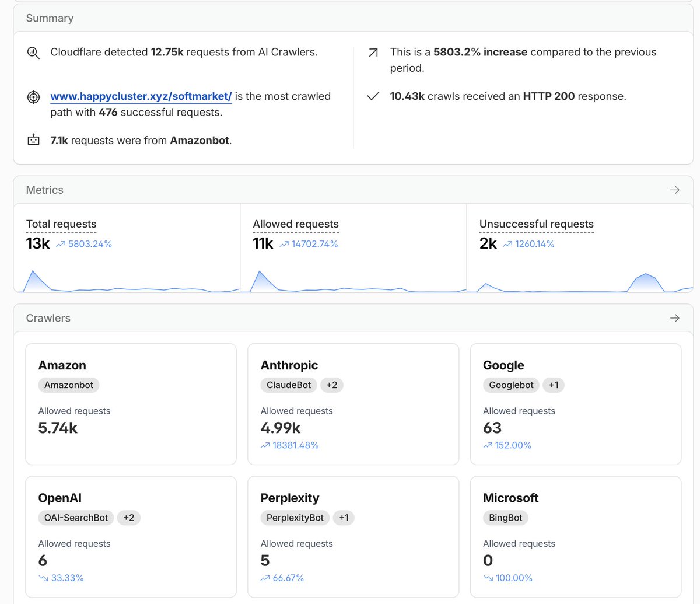Click the Unsuccessful requests metric label
This screenshot has height=604, width=700.
pos(537,224)
